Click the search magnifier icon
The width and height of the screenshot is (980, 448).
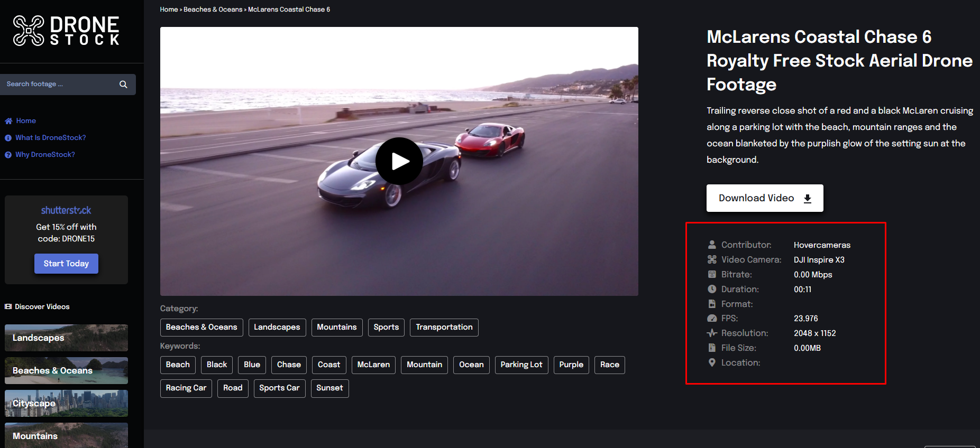tap(123, 85)
